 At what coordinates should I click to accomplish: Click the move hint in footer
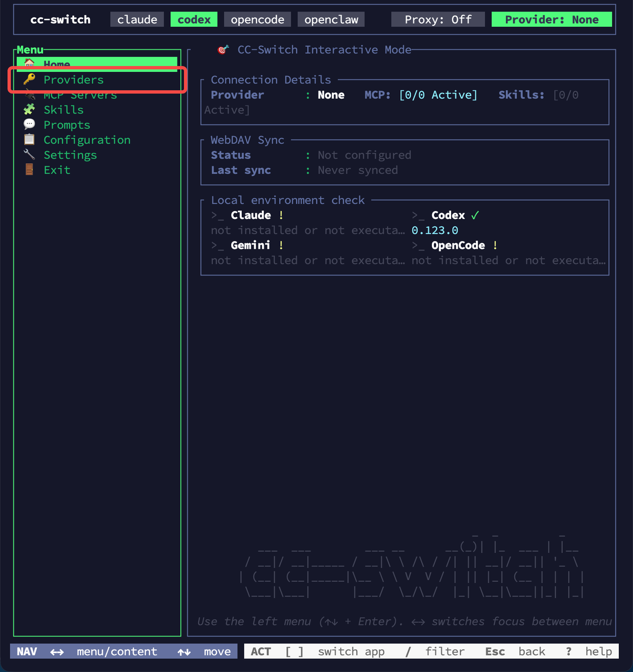(217, 652)
